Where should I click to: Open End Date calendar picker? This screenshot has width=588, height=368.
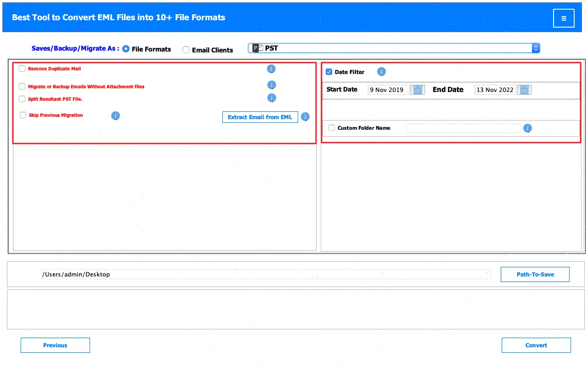(x=524, y=90)
